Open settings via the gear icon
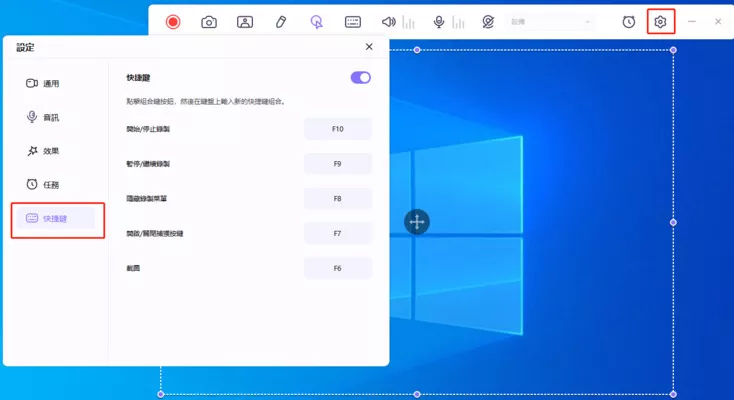734x400 pixels. point(660,22)
